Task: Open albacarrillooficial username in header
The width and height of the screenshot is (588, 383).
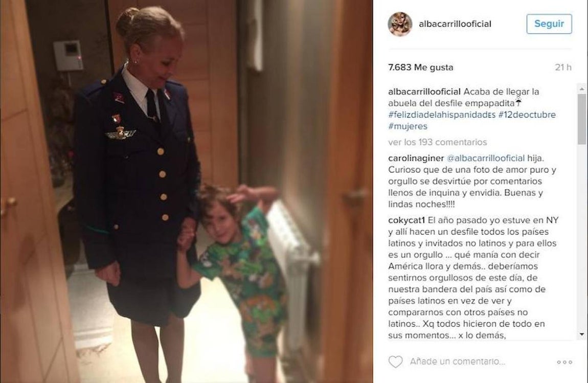Action: pyautogui.click(x=455, y=24)
